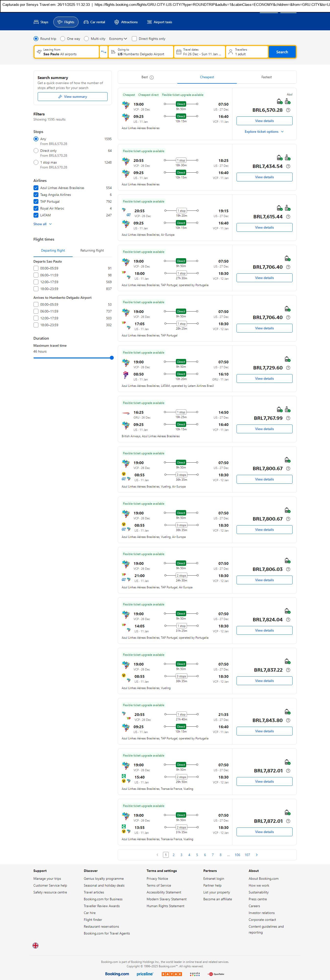Screen dimensions: 330x980
Task: Switch to the Fastest tab
Action: [266, 77]
